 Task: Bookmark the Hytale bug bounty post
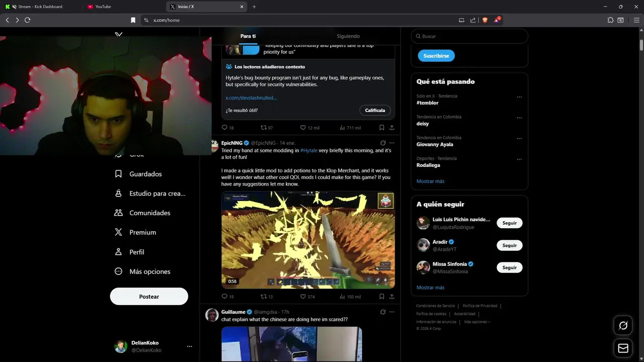coord(382,128)
